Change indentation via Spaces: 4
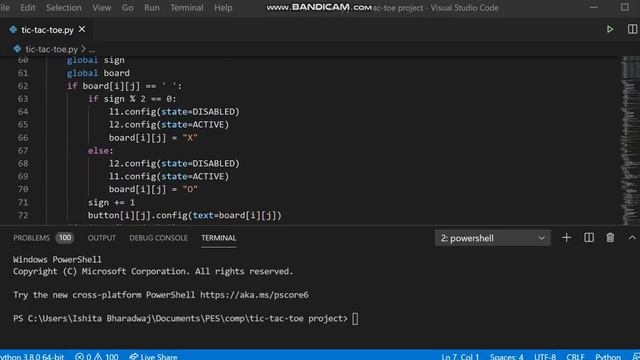The height and width of the screenshot is (360, 640). click(507, 356)
